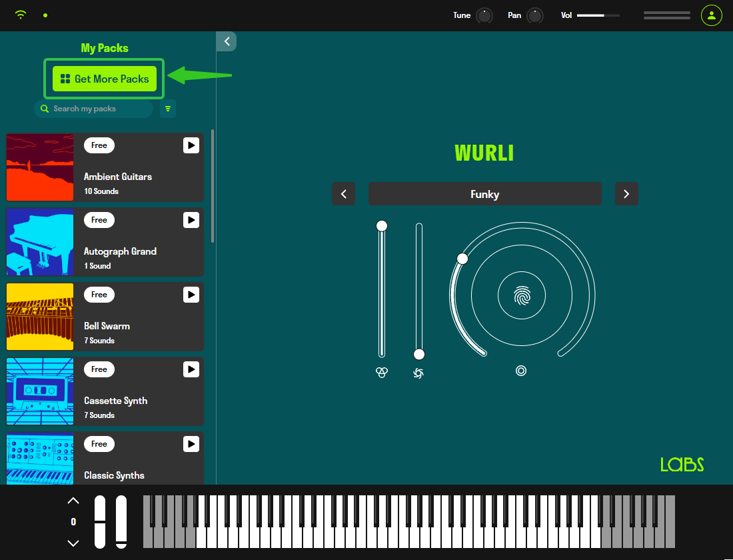Click the Free badge on Cassette Synth

[99, 369]
